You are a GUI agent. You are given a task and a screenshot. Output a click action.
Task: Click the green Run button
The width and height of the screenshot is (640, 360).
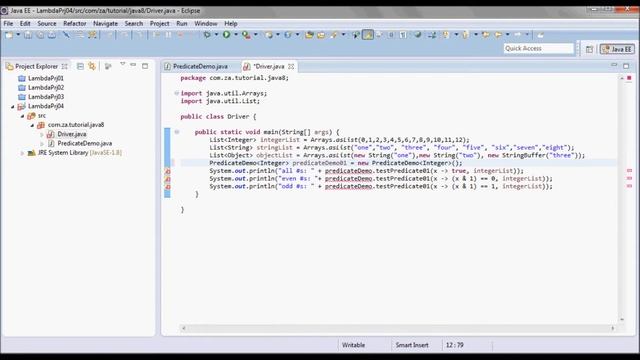226,35
